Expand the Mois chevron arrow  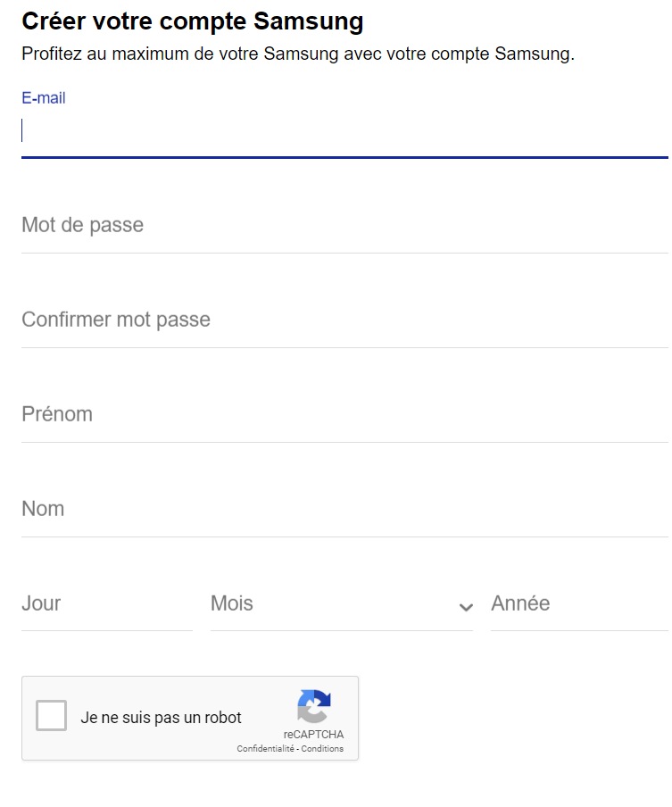tap(466, 607)
